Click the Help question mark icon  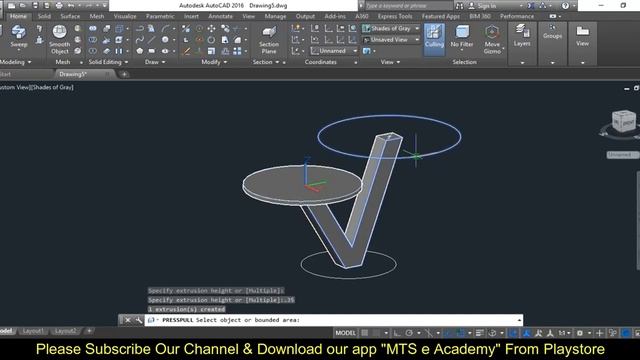565,6
